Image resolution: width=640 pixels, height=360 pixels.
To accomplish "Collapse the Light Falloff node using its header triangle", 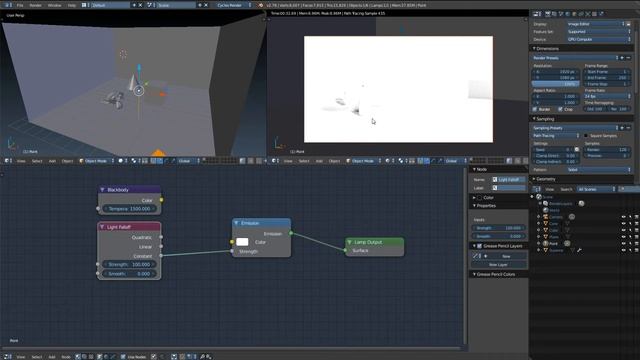I will 102,227.
